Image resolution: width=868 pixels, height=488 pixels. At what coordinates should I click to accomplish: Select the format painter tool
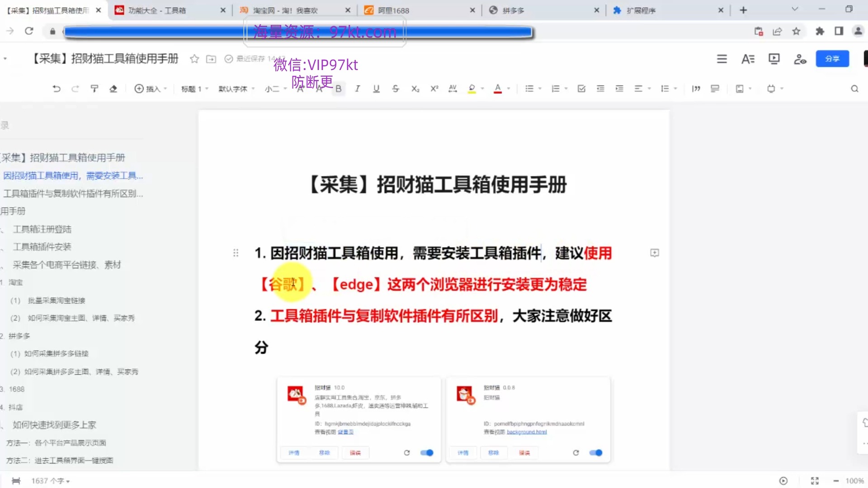[x=94, y=89]
